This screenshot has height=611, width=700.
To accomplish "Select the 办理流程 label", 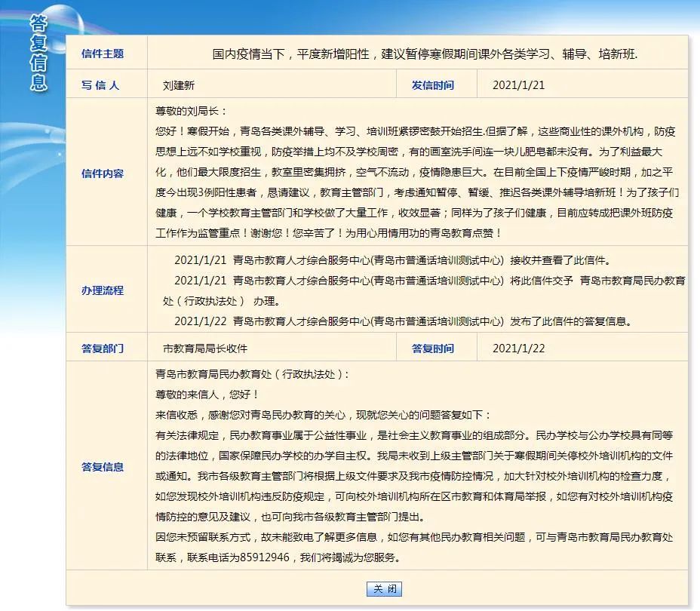I will click(103, 290).
